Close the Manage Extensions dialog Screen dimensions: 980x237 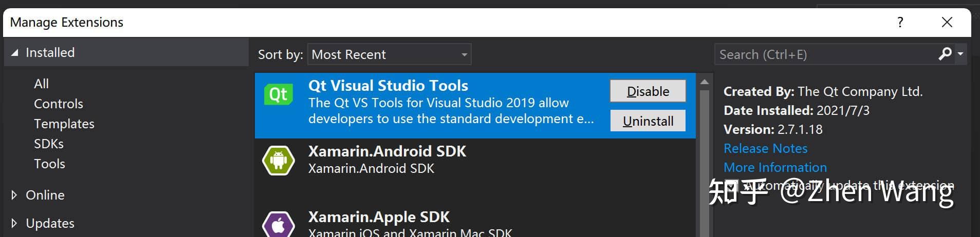pyautogui.click(x=947, y=22)
